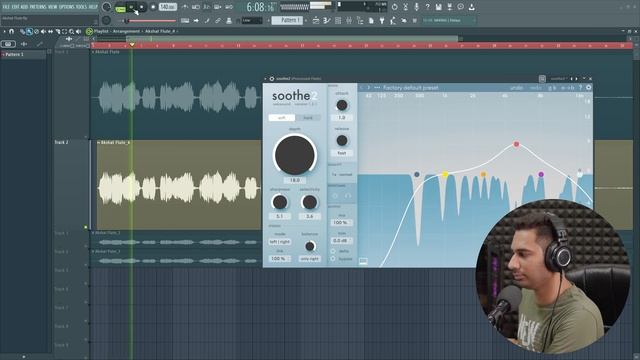The width and height of the screenshot is (640, 360).
Task: Click the chat bubble toolbar icon
Action: 460,7
